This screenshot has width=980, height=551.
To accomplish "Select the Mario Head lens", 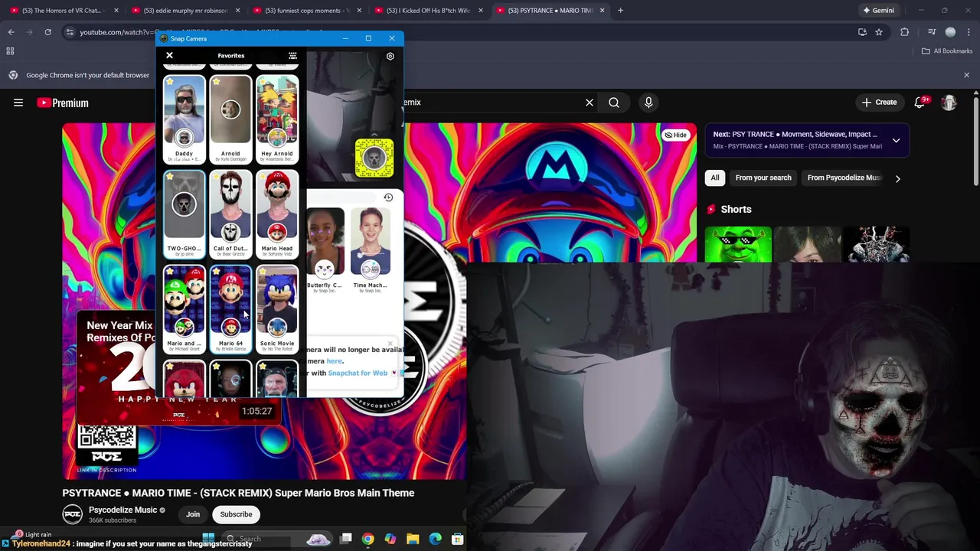I will (x=277, y=214).
